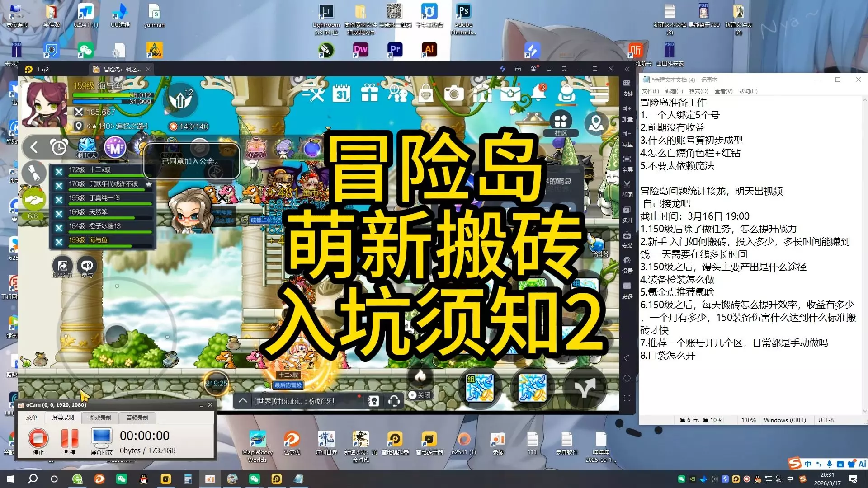Toggle the 关闭 auto-battle switch
Viewport: 868px width, 488px height.
pos(420,395)
